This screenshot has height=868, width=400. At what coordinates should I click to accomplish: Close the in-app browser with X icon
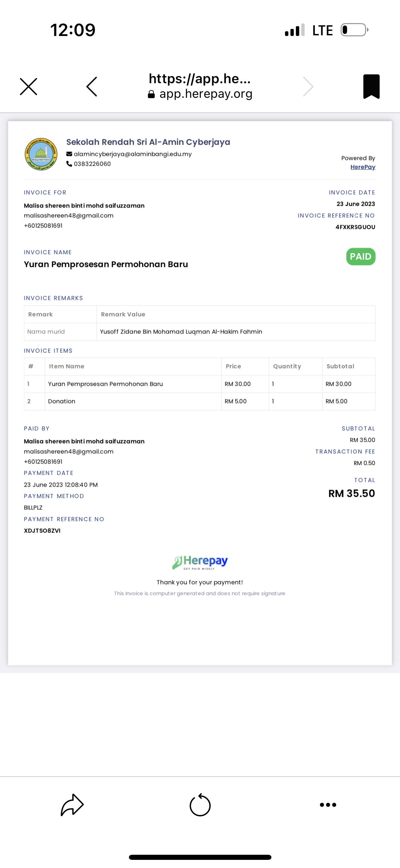pyautogui.click(x=28, y=87)
